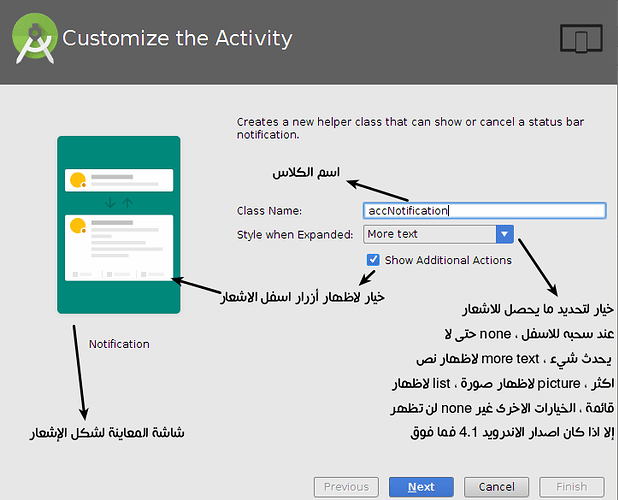Click the disabled Previous button
The height and width of the screenshot is (500, 618).
[346, 487]
